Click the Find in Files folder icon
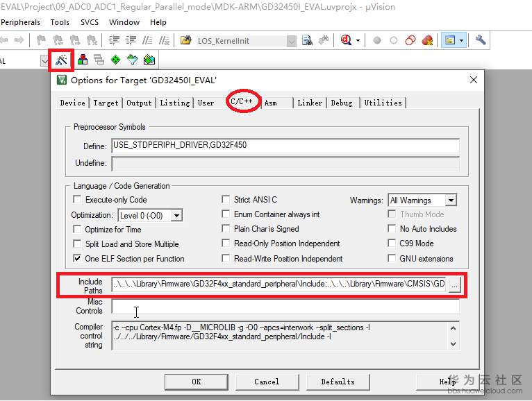532x401 pixels. tap(186, 40)
